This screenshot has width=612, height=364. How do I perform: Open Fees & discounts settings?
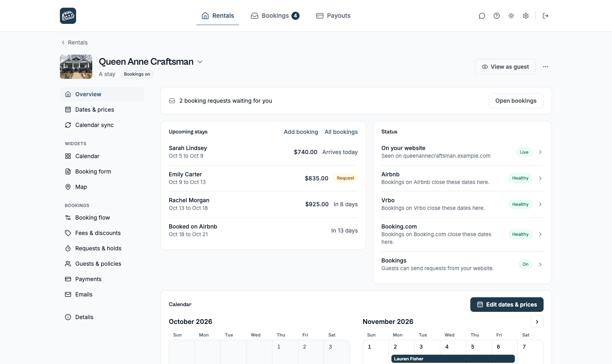(x=102, y=233)
